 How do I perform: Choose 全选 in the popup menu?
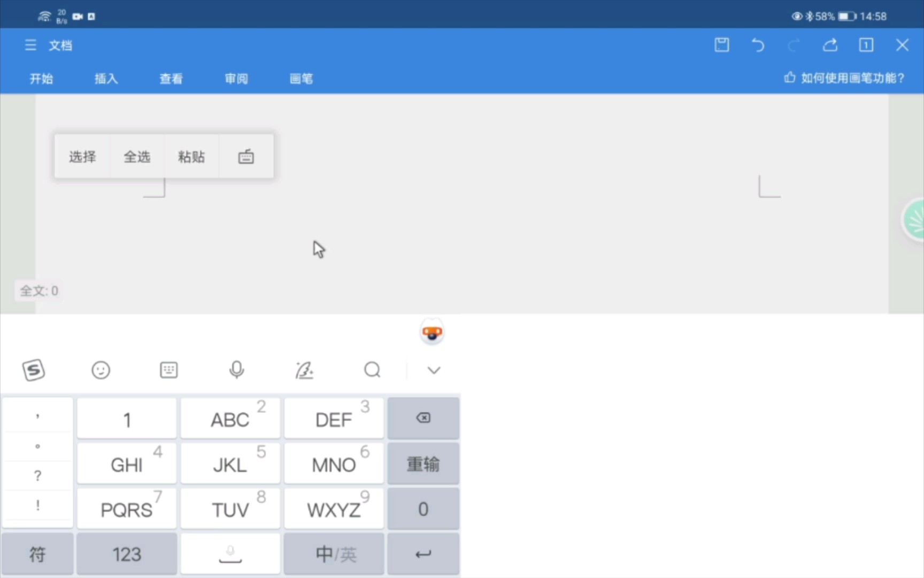[137, 156]
